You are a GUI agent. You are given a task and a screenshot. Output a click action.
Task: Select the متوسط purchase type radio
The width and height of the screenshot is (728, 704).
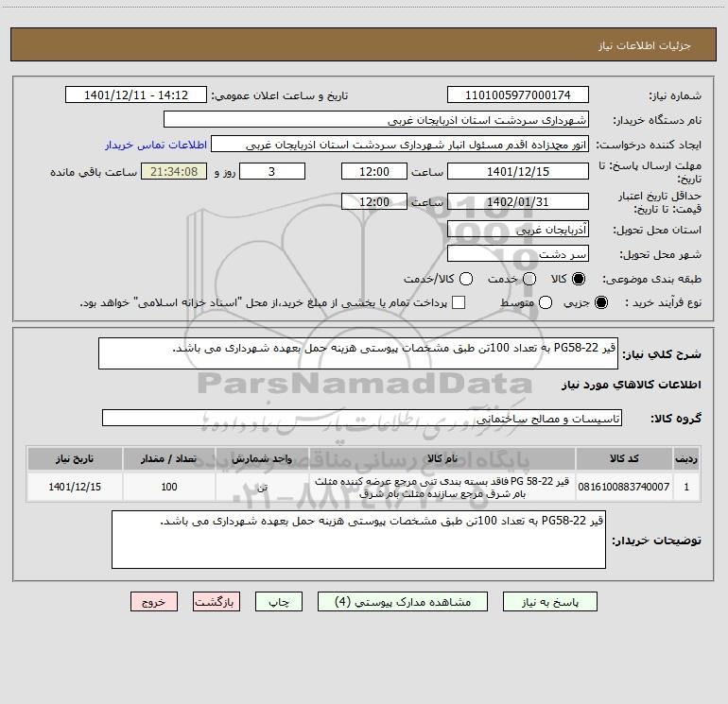[x=546, y=302]
